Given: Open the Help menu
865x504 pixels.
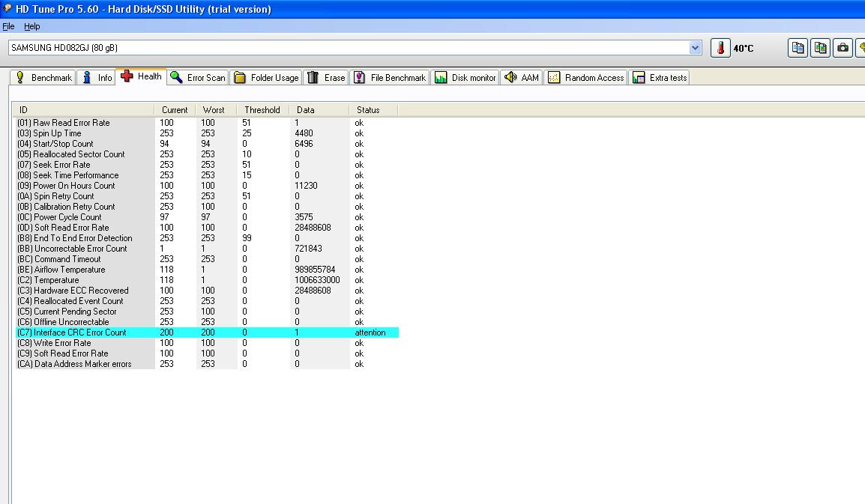Looking at the screenshot, I should (x=31, y=26).
